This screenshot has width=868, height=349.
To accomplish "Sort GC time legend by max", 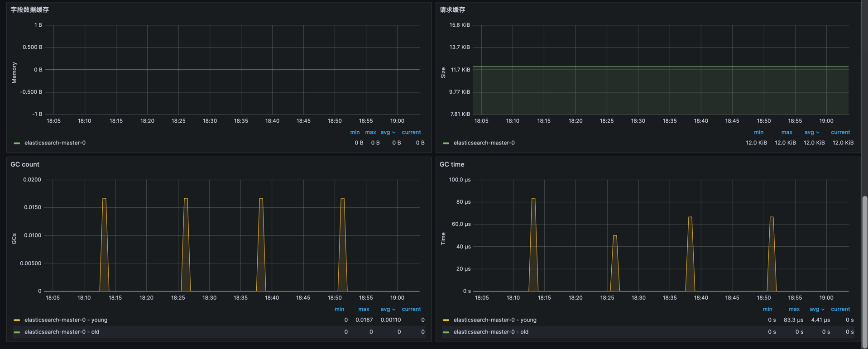I will click(794, 309).
